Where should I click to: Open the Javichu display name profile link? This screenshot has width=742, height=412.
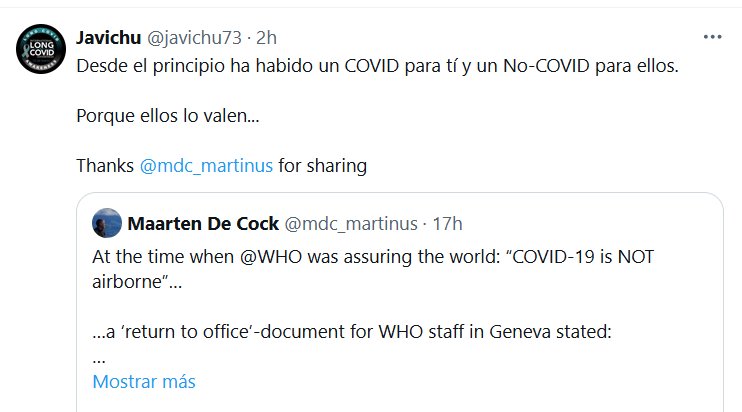[109, 38]
